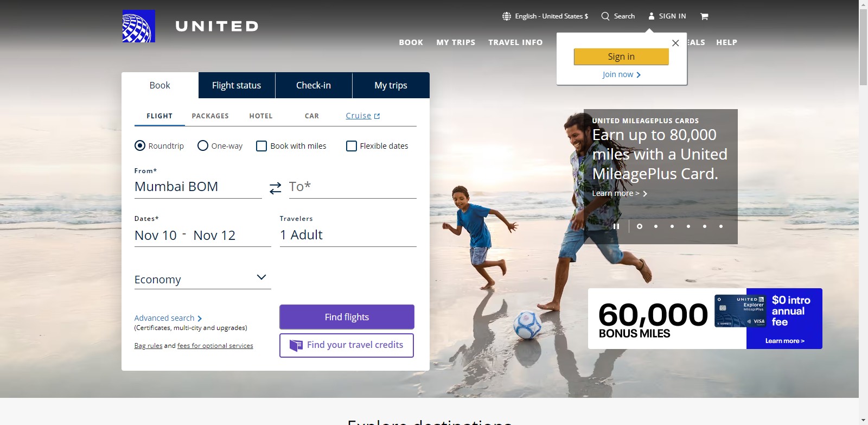Swap From and To airports icon

276,188
